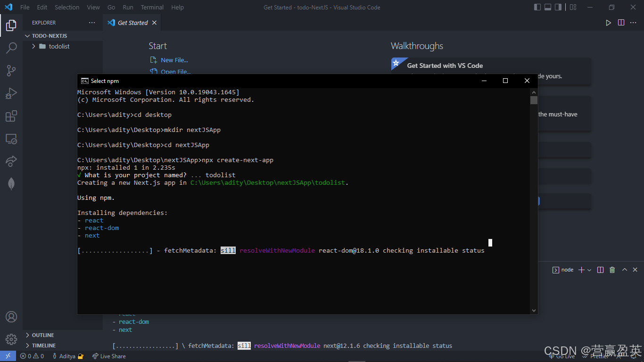Click the node terminal icon in panel
The height and width of the screenshot is (362, 644).
coord(556,270)
